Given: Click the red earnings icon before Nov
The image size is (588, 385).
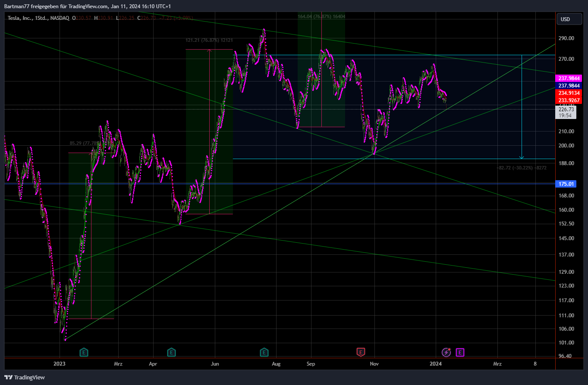Looking at the screenshot, I should 361,352.
